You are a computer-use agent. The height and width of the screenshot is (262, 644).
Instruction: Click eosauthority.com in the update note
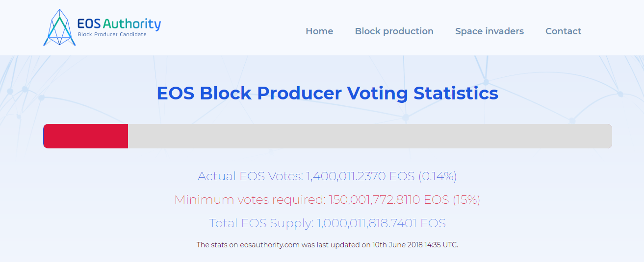point(270,245)
